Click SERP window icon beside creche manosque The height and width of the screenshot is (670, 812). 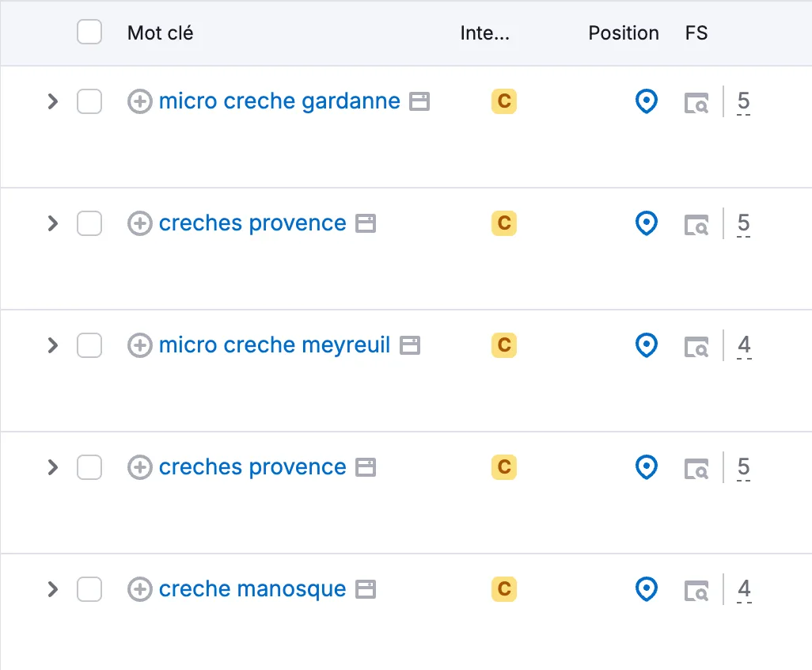tap(365, 589)
